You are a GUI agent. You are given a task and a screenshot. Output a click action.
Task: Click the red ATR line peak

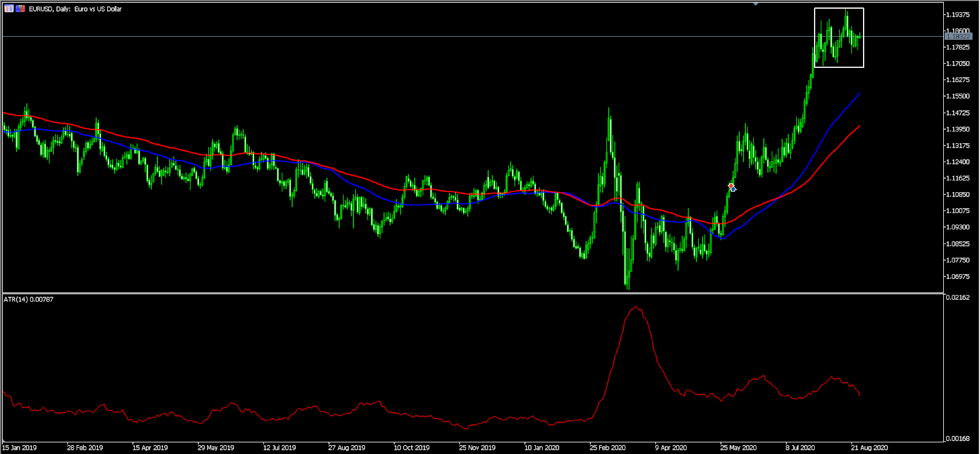[x=635, y=307]
